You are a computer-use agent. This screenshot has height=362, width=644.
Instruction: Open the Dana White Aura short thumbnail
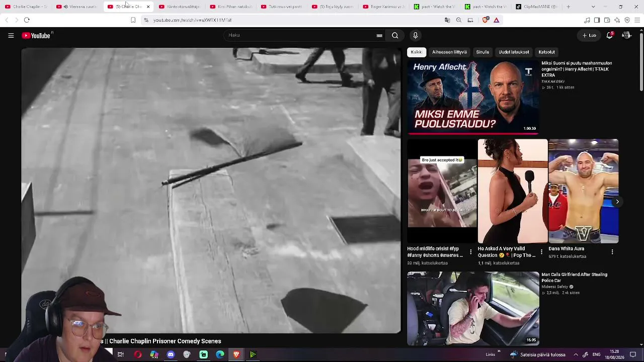[x=584, y=191]
